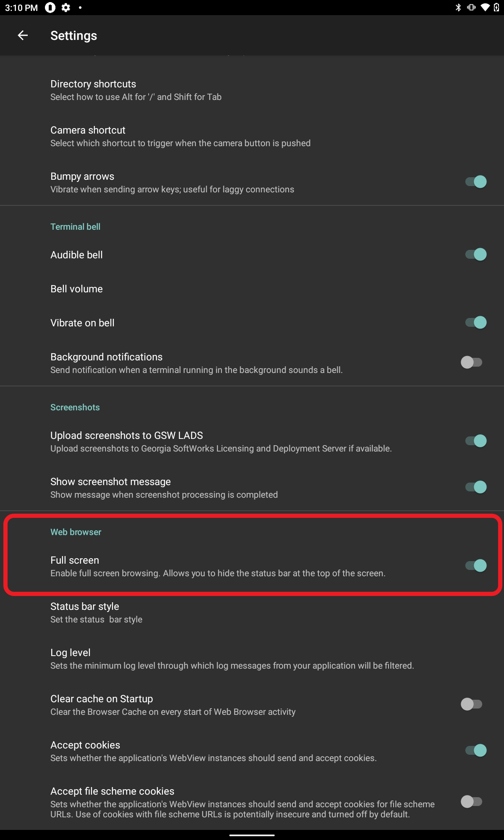Open the Log level setting

pyautogui.click(x=232, y=659)
